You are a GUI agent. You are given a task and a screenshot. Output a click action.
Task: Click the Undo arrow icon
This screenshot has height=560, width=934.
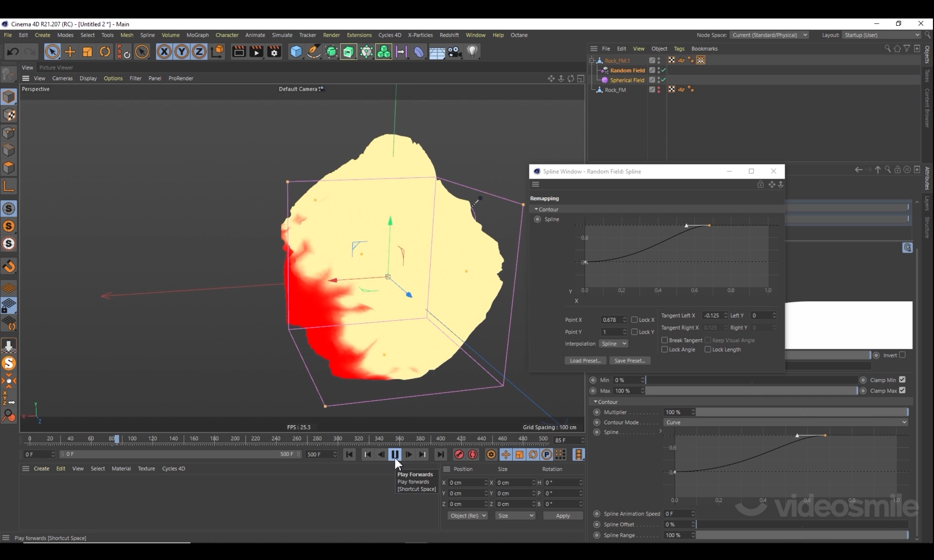(13, 52)
